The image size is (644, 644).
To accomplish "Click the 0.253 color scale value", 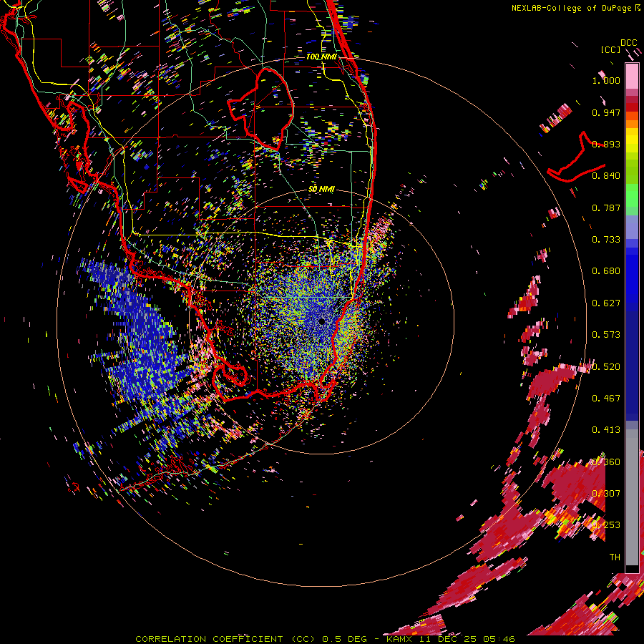I will click(x=606, y=525).
